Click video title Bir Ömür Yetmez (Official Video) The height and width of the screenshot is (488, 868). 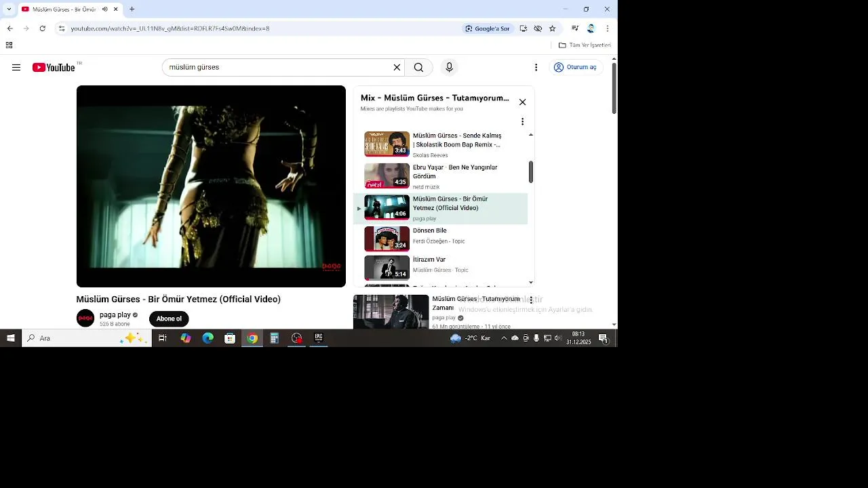[178, 299]
